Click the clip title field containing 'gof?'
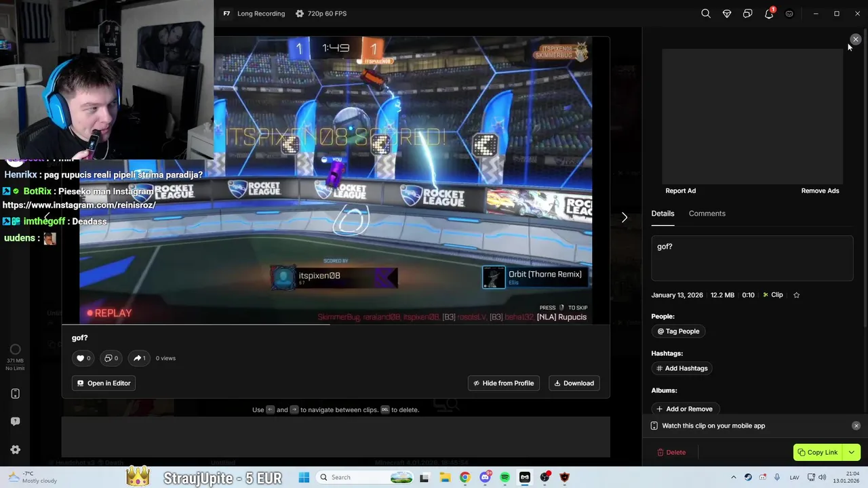 [x=752, y=258]
